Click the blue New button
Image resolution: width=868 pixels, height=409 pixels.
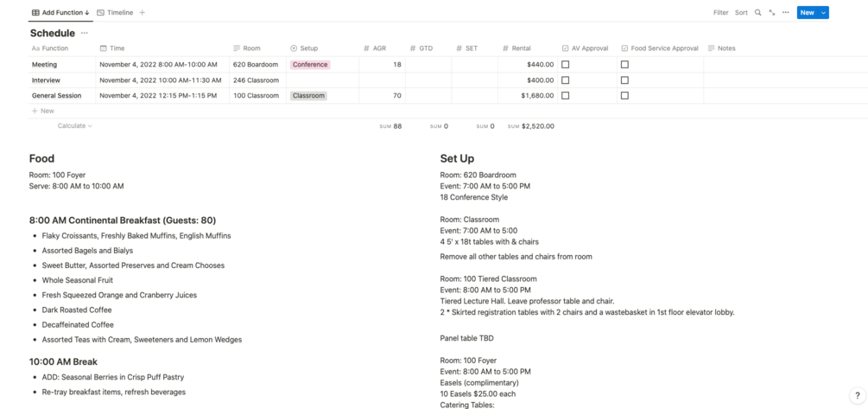[807, 13]
